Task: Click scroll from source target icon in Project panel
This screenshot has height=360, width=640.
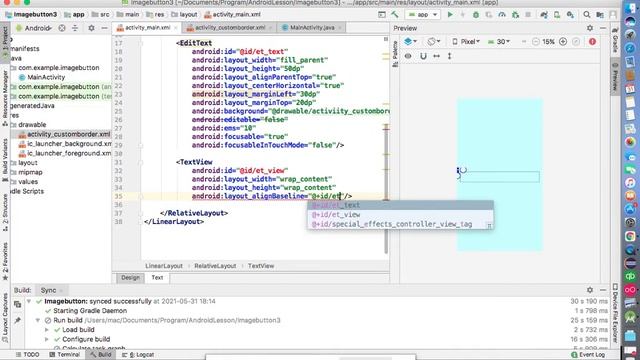Action: click(62, 28)
